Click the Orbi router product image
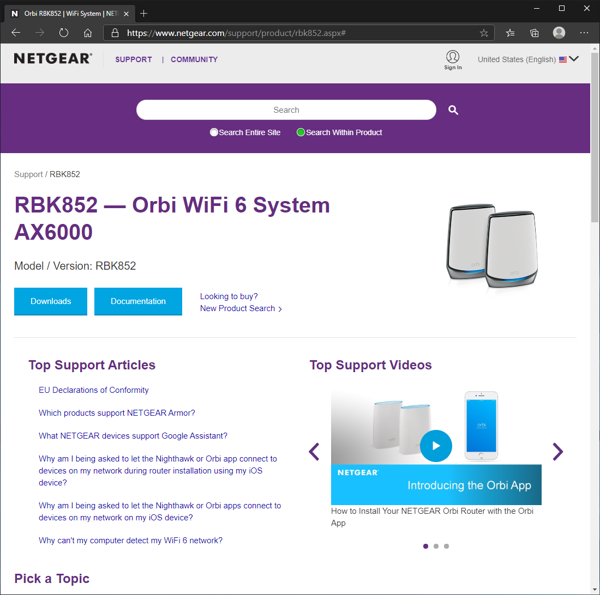Image resolution: width=600 pixels, height=595 pixels. 492,246
